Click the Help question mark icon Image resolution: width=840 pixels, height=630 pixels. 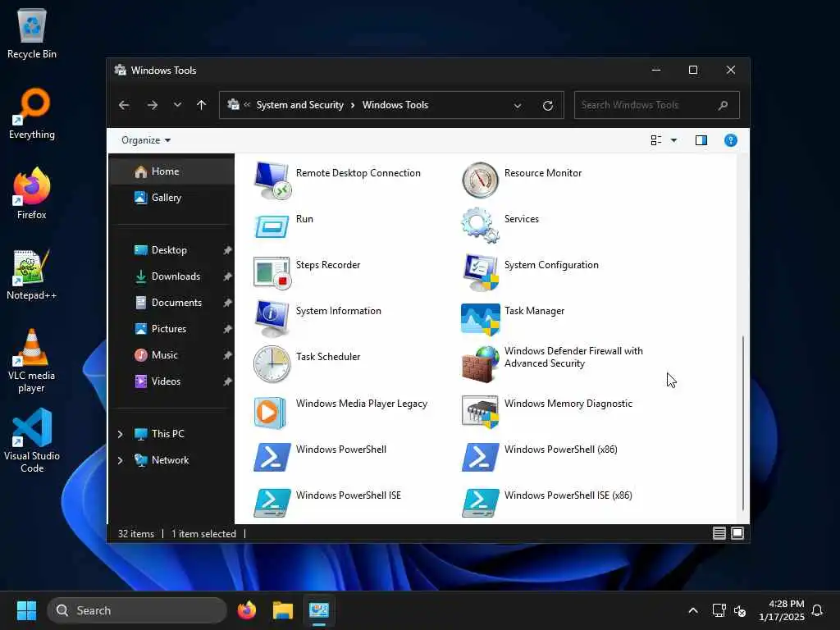tap(730, 140)
